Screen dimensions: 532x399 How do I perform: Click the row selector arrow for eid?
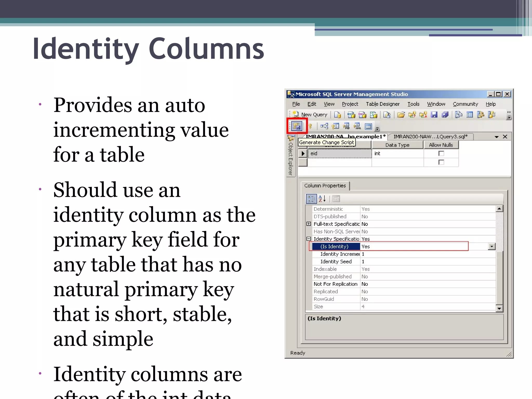click(303, 154)
